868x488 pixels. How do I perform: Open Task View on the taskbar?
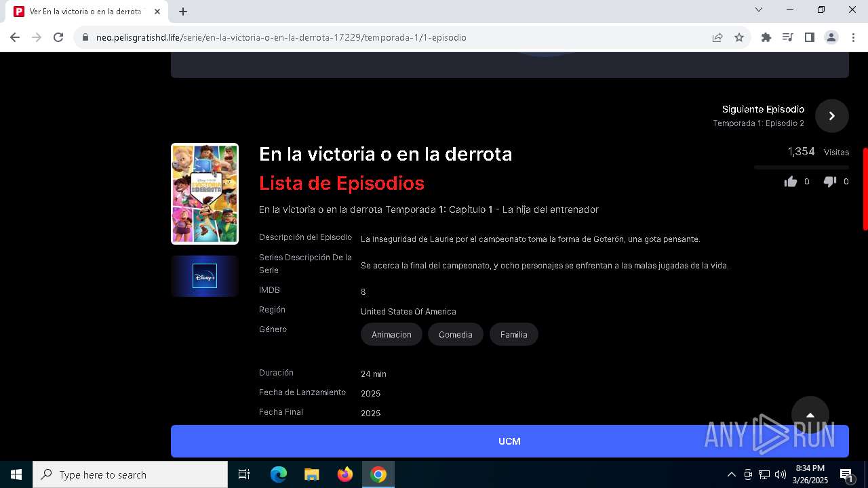click(244, 474)
